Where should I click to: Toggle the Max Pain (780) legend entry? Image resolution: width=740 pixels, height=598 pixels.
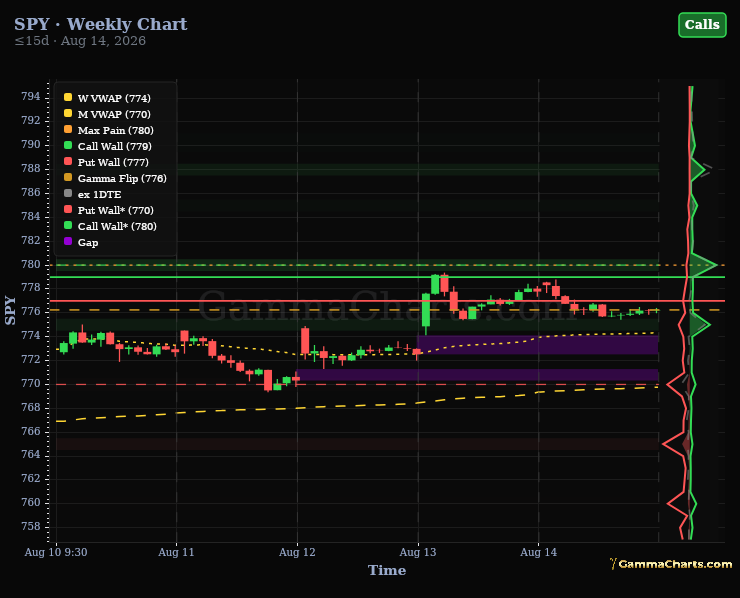(x=109, y=130)
